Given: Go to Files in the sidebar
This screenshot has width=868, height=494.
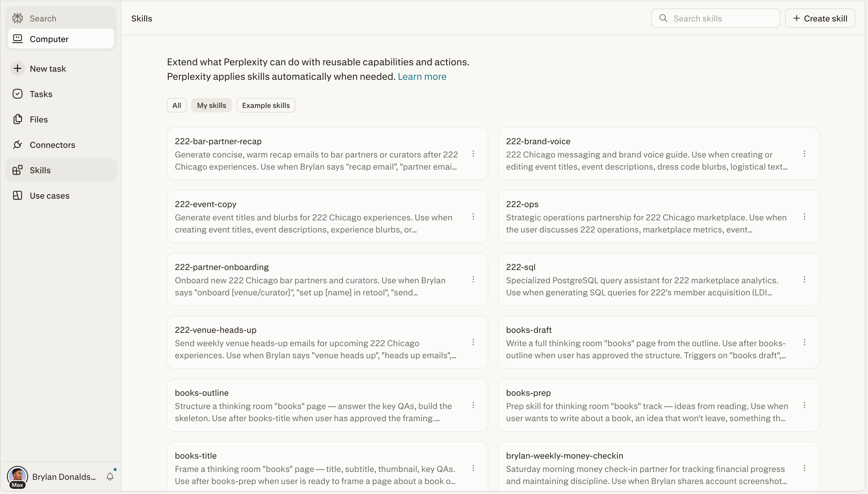Looking at the screenshot, I should coord(38,119).
